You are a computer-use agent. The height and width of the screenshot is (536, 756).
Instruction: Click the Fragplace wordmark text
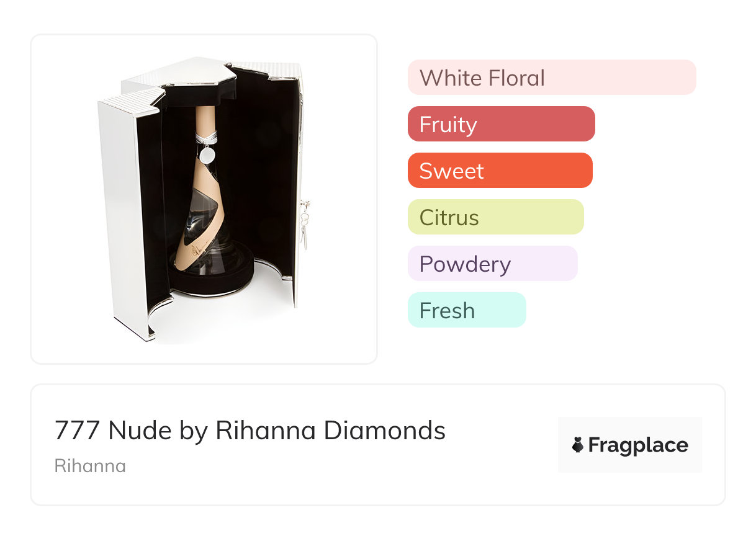coord(637,445)
